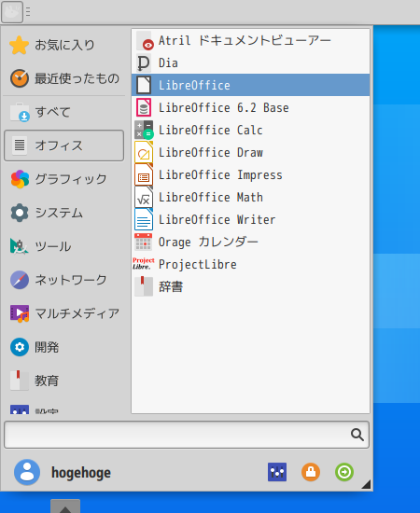The image size is (420, 513).
Task: Launch LibreOffice Writer by its name
Action: tap(217, 219)
